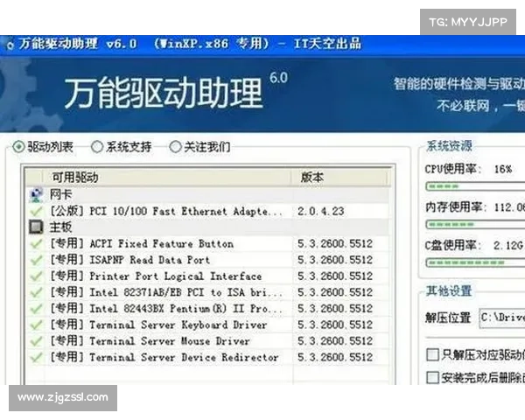Select the 关注我们 radio button
This screenshot has width=525, height=420.
(x=175, y=147)
